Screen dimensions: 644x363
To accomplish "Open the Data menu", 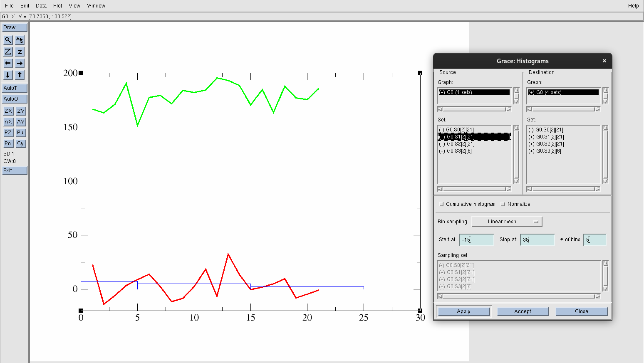I will coord(41,6).
